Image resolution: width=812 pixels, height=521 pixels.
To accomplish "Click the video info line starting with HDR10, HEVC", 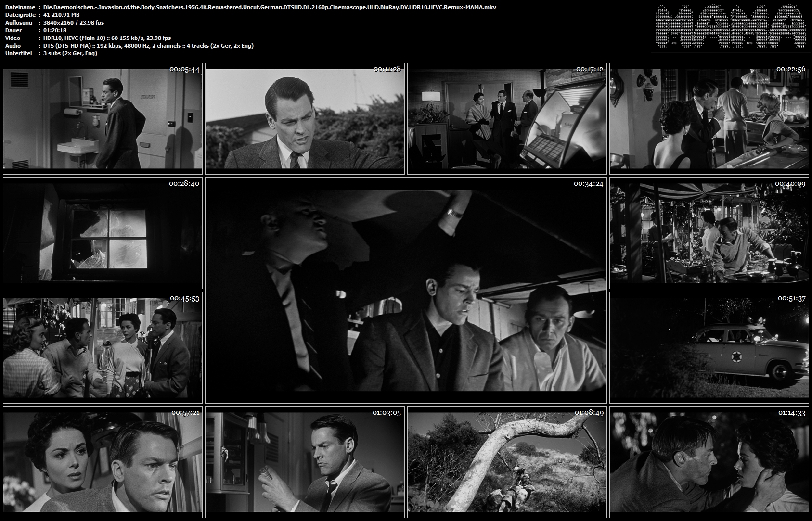I will click(107, 38).
